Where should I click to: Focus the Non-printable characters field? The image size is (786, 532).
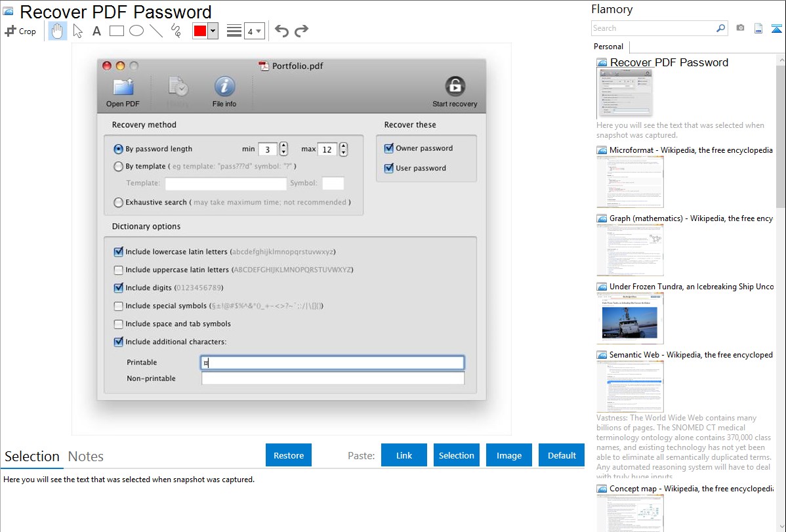(333, 379)
